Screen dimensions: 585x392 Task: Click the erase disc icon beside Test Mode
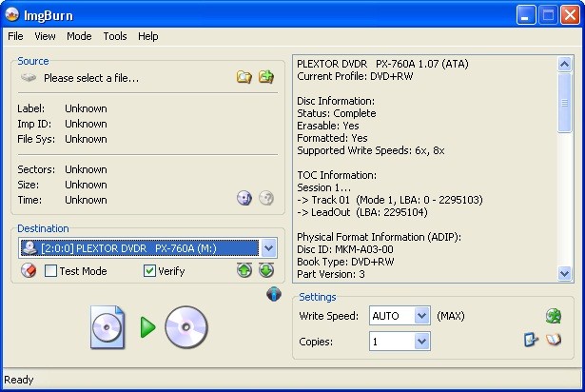pos(29,270)
